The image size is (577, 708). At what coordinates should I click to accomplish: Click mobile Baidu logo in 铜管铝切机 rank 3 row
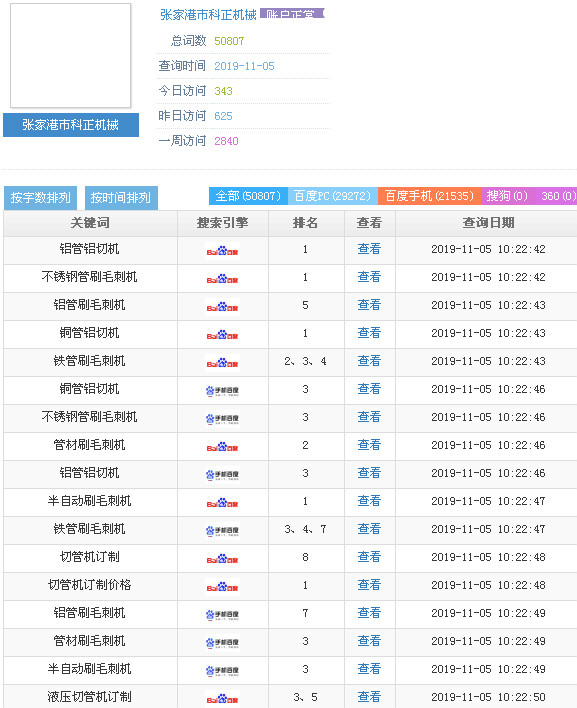pos(222,391)
